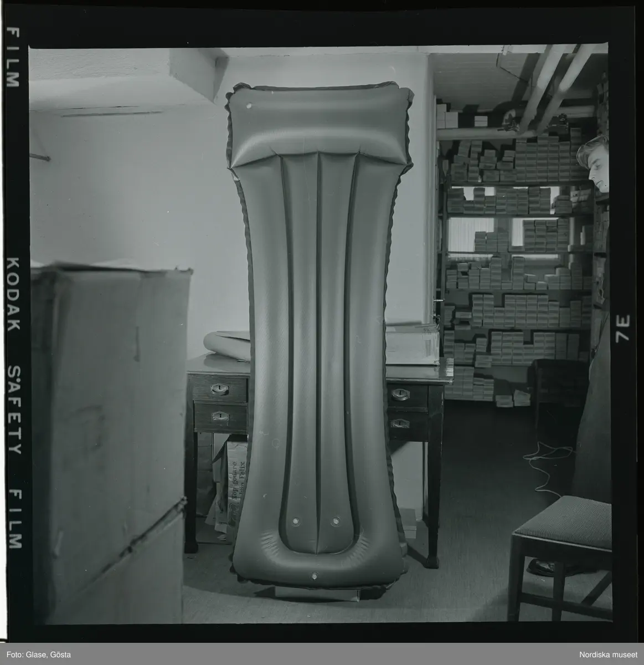Click the lower left mattress eyelet
Screen dimensions: 644x665
tap(296, 521)
